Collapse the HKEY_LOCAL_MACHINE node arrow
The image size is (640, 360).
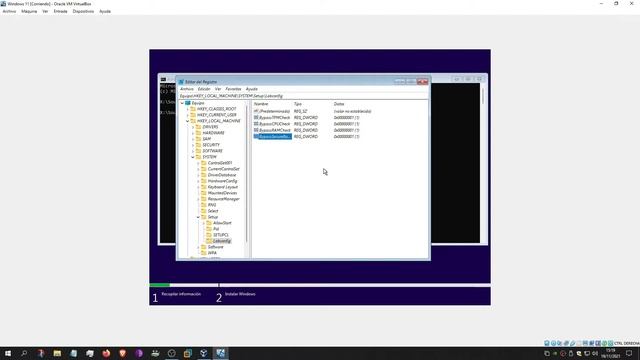[188, 121]
